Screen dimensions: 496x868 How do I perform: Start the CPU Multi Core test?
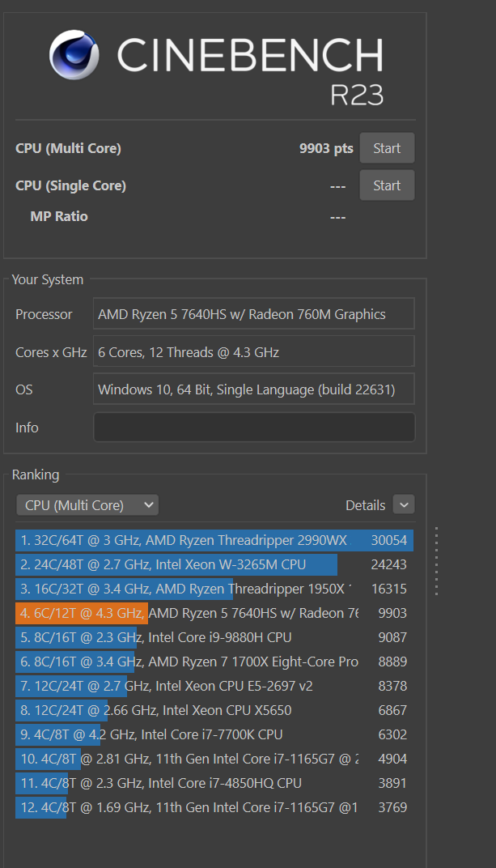[x=387, y=148]
